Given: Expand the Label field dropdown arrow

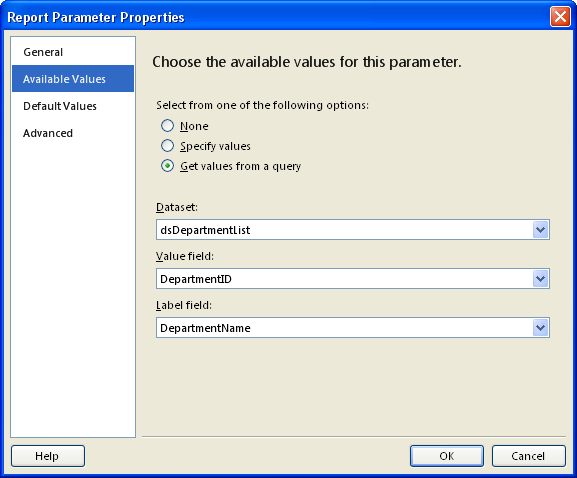Looking at the screenshot, I should click(540, 328).
